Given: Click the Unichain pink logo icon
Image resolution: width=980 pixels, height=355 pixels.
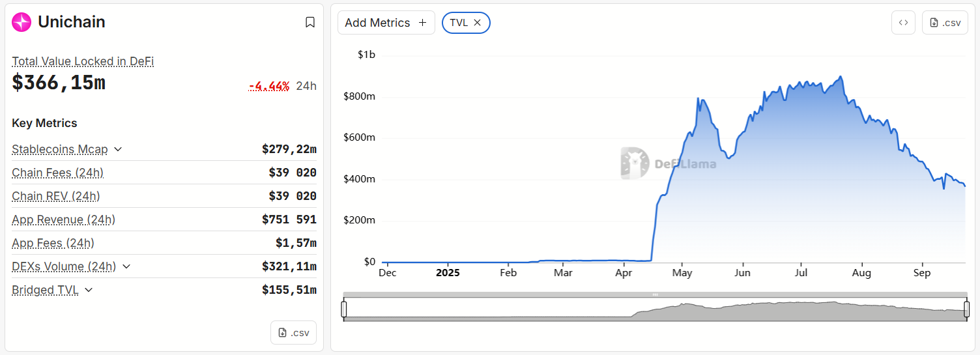Looking at the screenshot, I should point(22,22).
